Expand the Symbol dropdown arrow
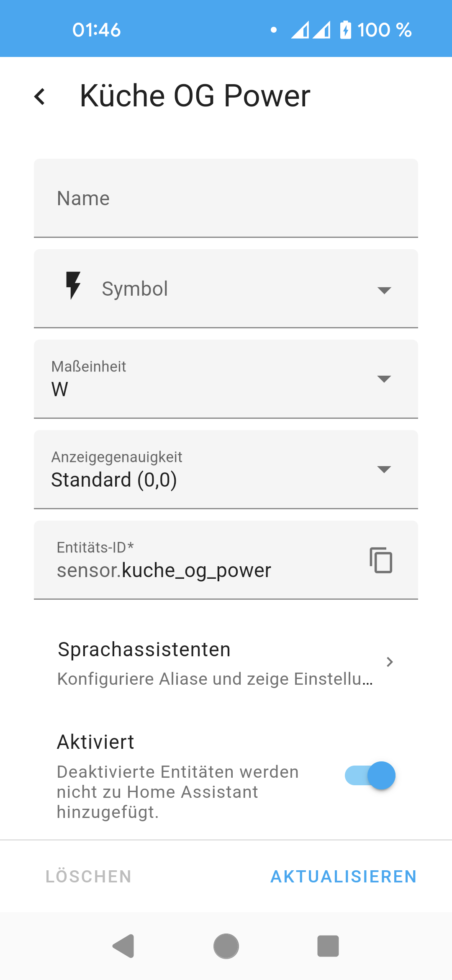 click(x=384, y=290)
